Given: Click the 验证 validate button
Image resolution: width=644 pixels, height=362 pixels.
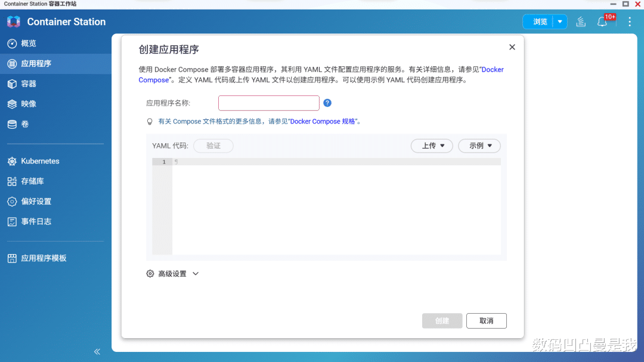Looking at the screenshot, I should 213,146.
